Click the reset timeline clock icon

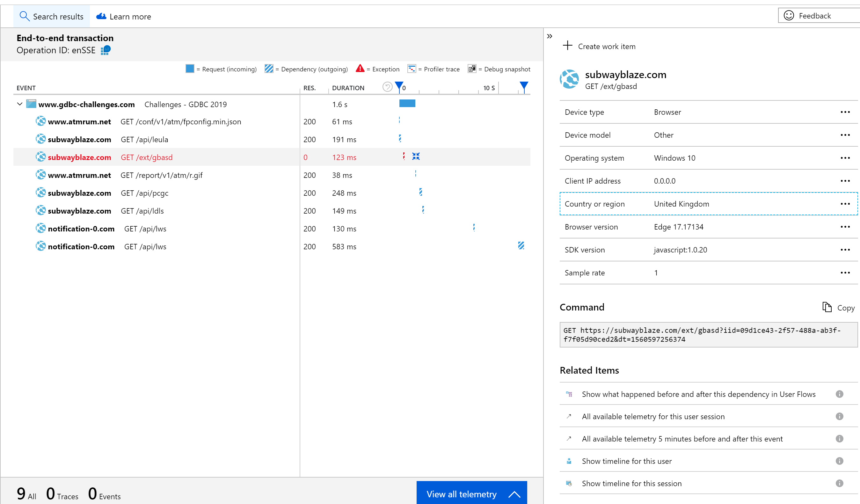[x=387, y=87]
